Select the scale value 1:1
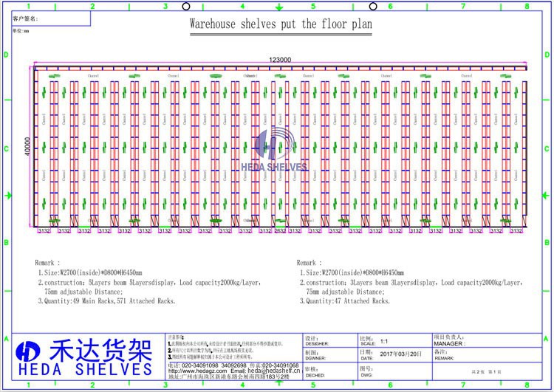This screenshot has height=392, width=554. coord(385,342)
